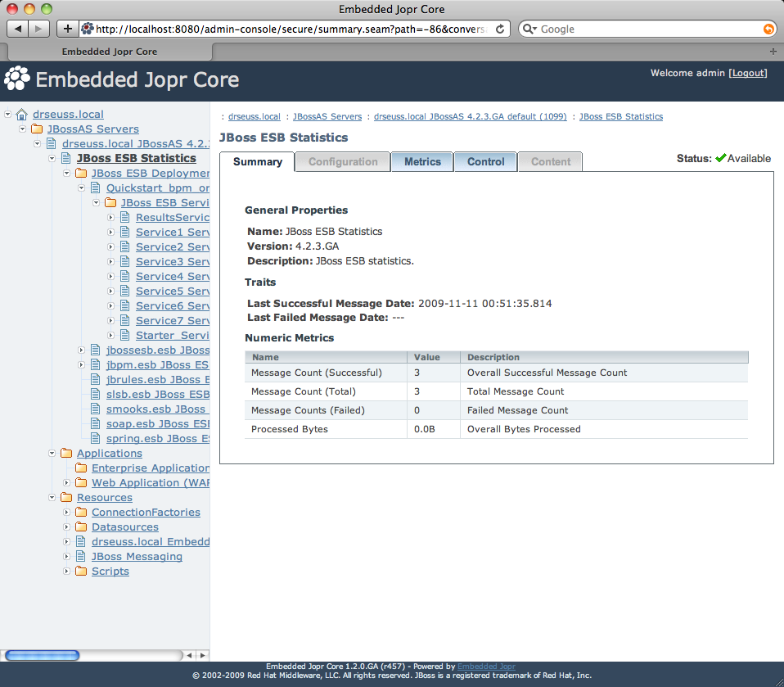Click JBossAS 4.2.3.GA default breadcrumb link
The width and height of the screenshot is (784, 687).
[470, 116]
